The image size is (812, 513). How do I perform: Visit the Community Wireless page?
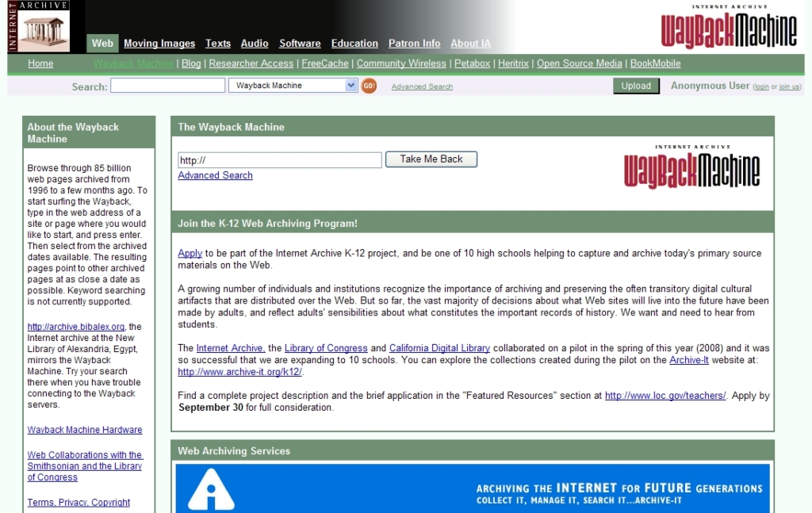(x=401, y=63)
